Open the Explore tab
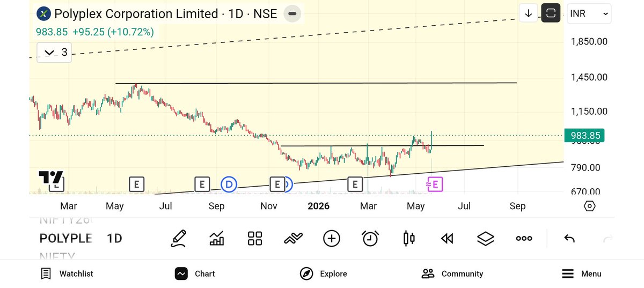644x288 pixels. point(324,274)
